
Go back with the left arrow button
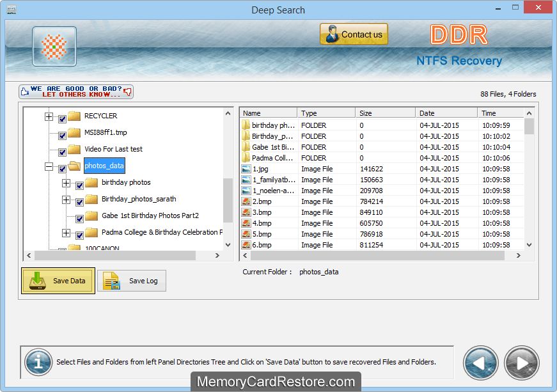(x=480, y=363)
